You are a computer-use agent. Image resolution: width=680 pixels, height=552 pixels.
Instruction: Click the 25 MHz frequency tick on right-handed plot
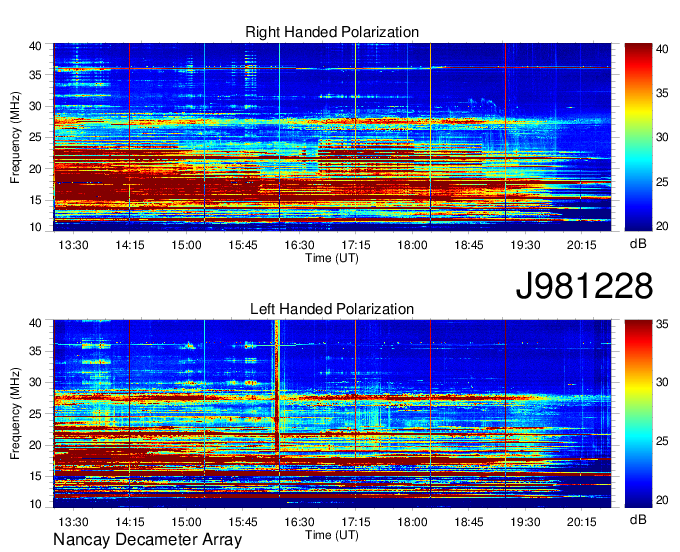(35, 137)
